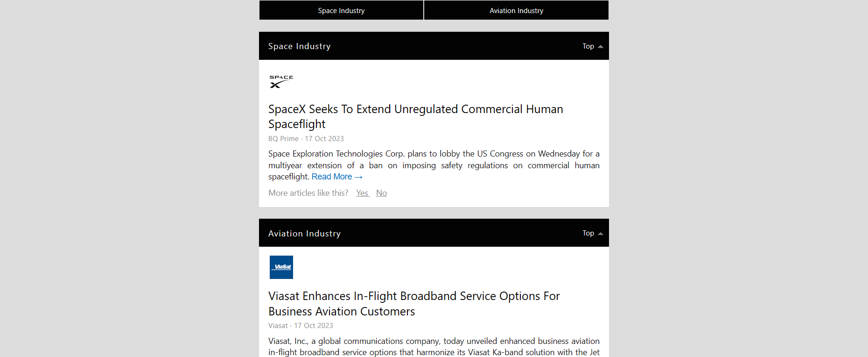Jump to top from Aviation Industry section
The image size is (868, 357).
[x=592, y=233]
